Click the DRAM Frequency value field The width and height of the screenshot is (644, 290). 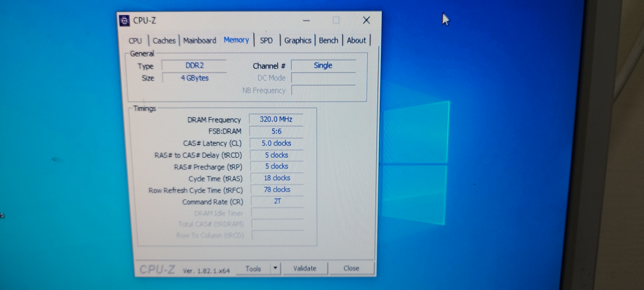(x=276, y=119)
